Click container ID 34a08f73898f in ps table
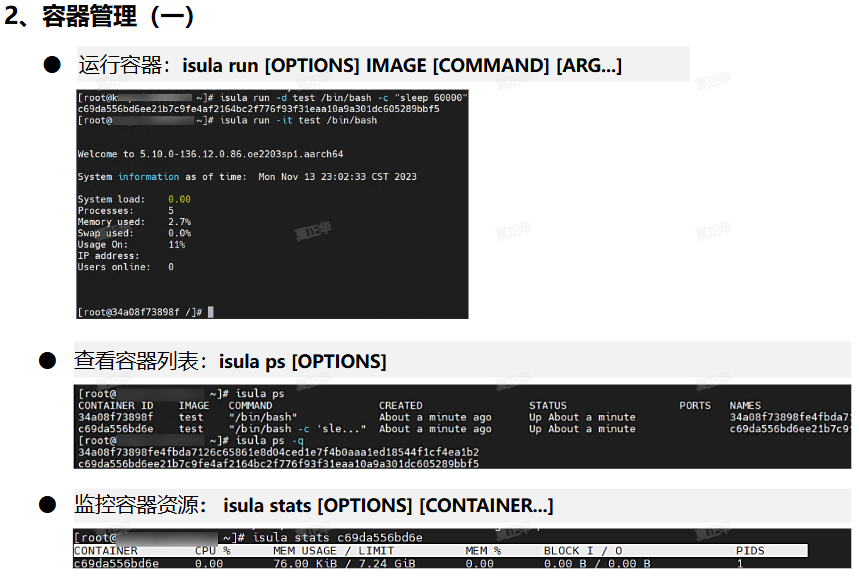The width and height of the screenshot is (859, 576). click(115, 417)
